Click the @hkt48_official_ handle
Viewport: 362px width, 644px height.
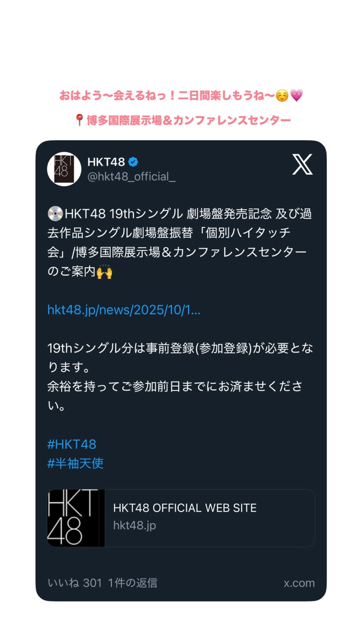tap(131, 176)
